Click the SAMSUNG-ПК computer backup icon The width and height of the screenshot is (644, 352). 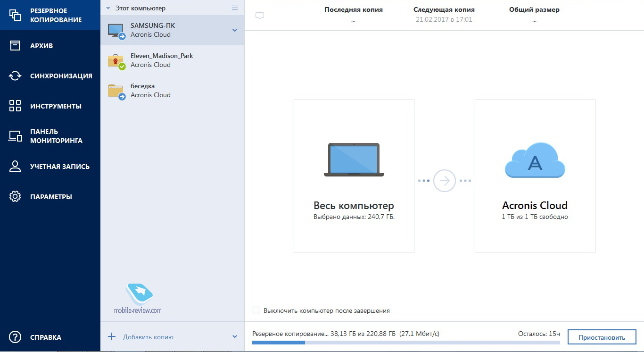click(x=116, y=31)
